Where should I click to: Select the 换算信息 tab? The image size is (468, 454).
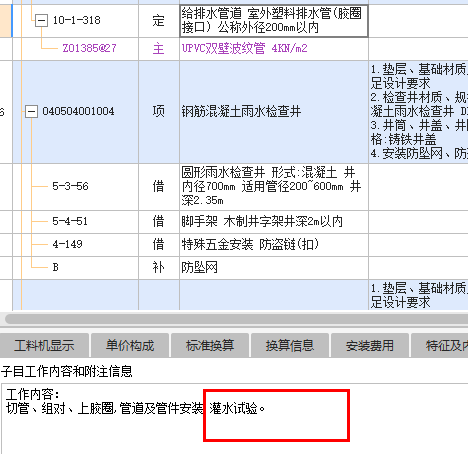pyautogui.click(x=290, y=345)
